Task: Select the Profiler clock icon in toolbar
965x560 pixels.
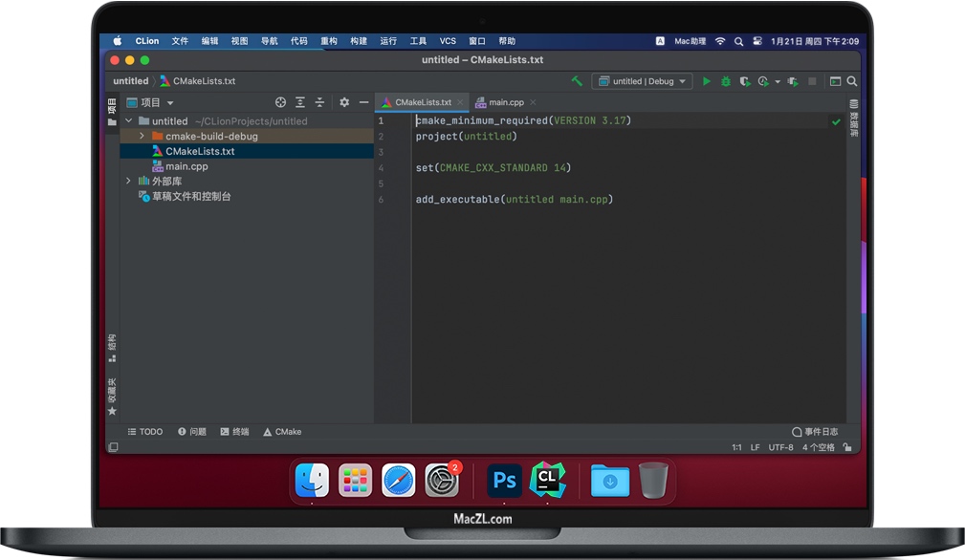Action: coord(761,81)
